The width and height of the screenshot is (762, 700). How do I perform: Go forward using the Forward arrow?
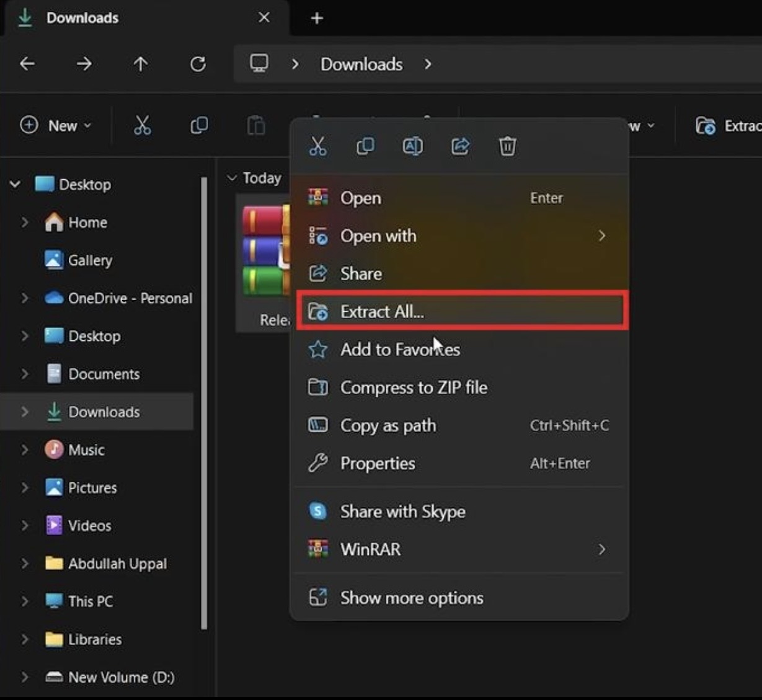[x=84, y=64]
